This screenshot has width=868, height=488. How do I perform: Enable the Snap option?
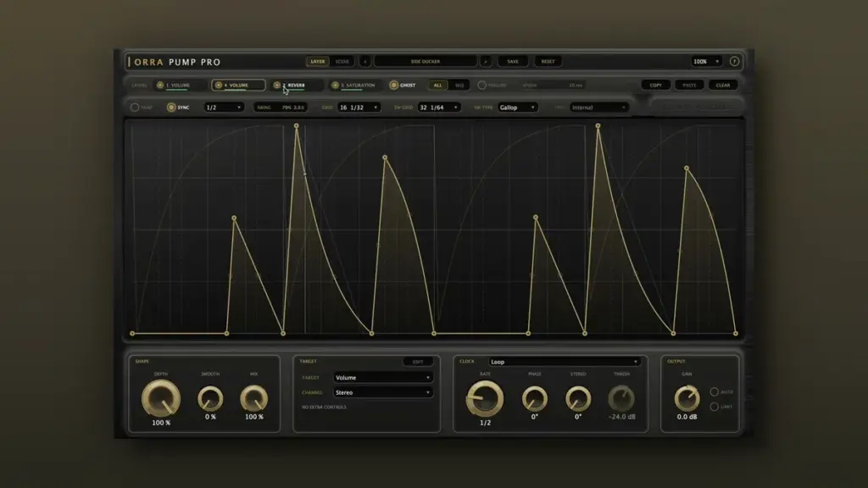[135, 108]
